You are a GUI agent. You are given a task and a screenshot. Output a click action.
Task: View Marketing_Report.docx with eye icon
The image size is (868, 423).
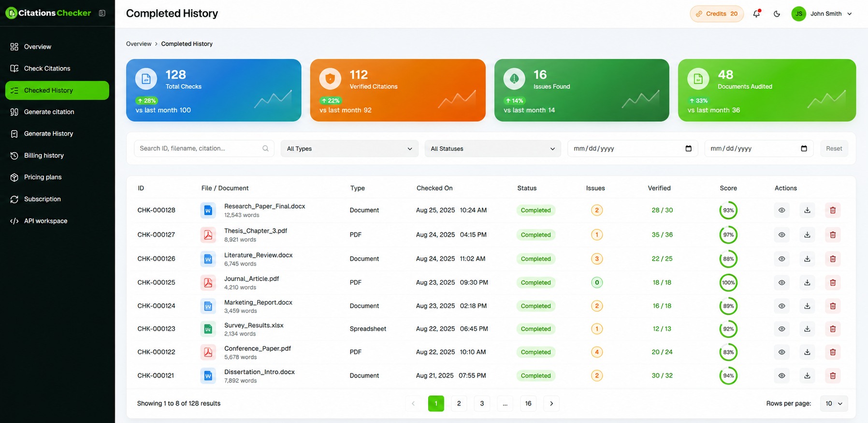[x=781, y=306]
